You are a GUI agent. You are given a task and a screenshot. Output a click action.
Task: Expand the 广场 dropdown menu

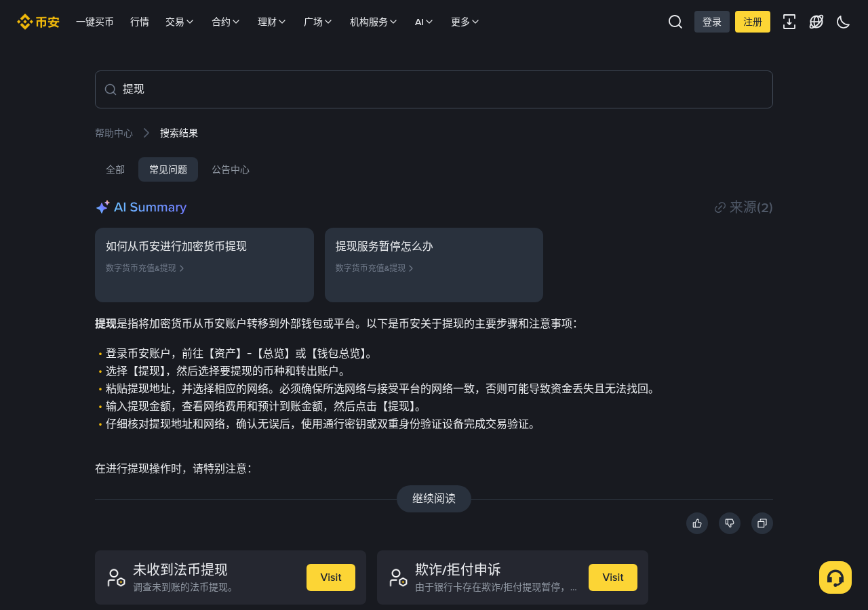pos(318,22)
